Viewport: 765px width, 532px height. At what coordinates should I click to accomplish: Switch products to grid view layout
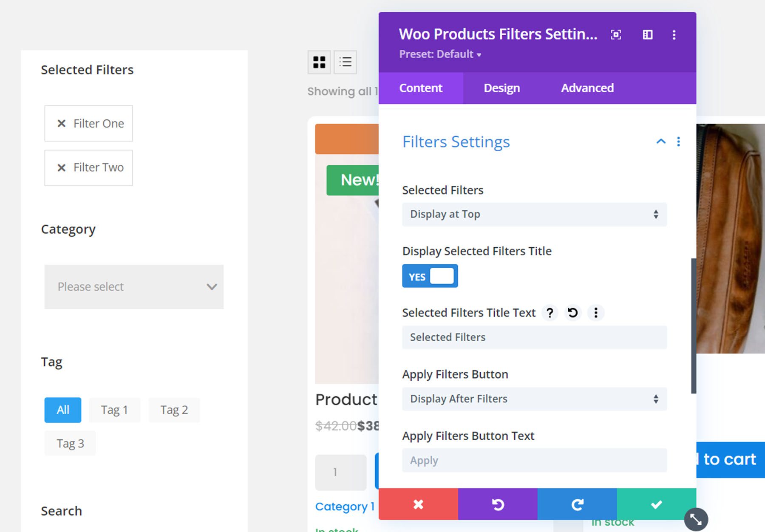click(x=319, y=62)
